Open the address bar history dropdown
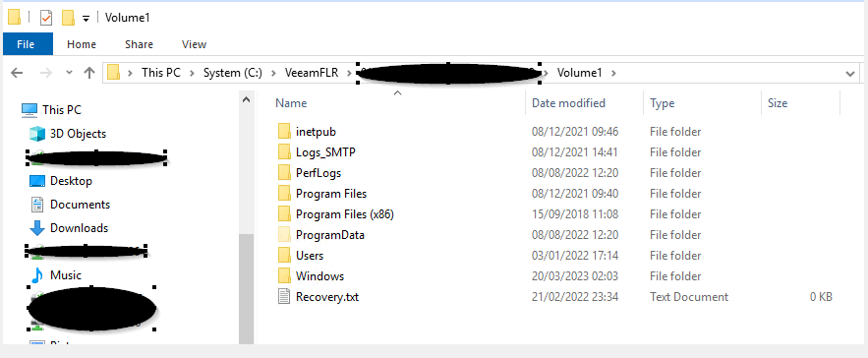868x358 pixels. (x=850, y=73)
